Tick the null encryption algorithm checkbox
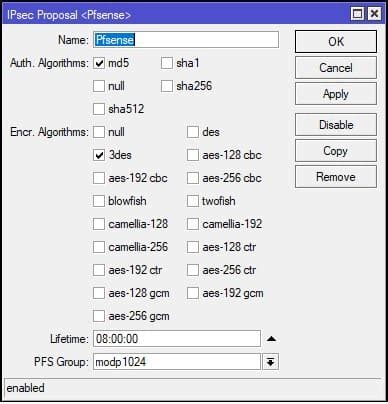Image resolution: width=388 pixels, height=404 pixels. (x=99, y=132)
